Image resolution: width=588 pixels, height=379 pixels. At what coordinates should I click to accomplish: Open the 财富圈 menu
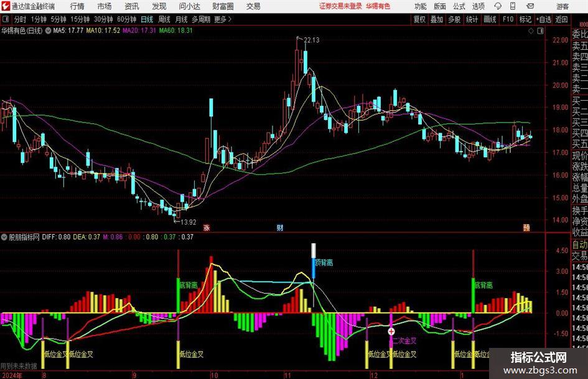click(x=223, y=6)
